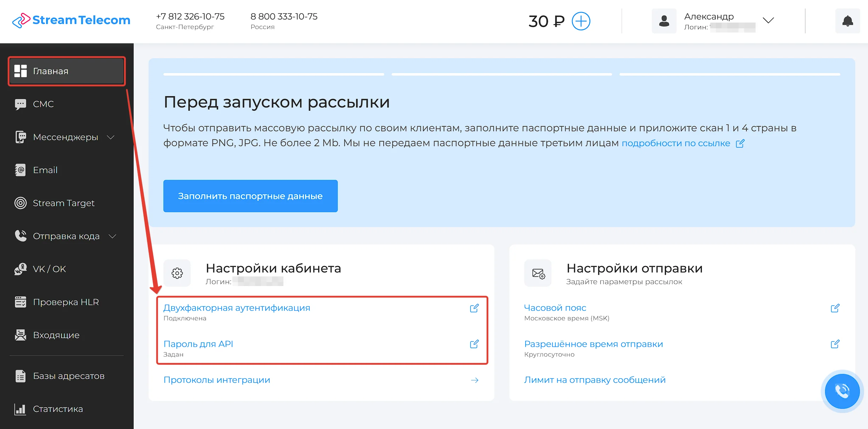Edit Пароль для API via pencil icon
This screenshot has width=868, height=429.
point(474,344)
